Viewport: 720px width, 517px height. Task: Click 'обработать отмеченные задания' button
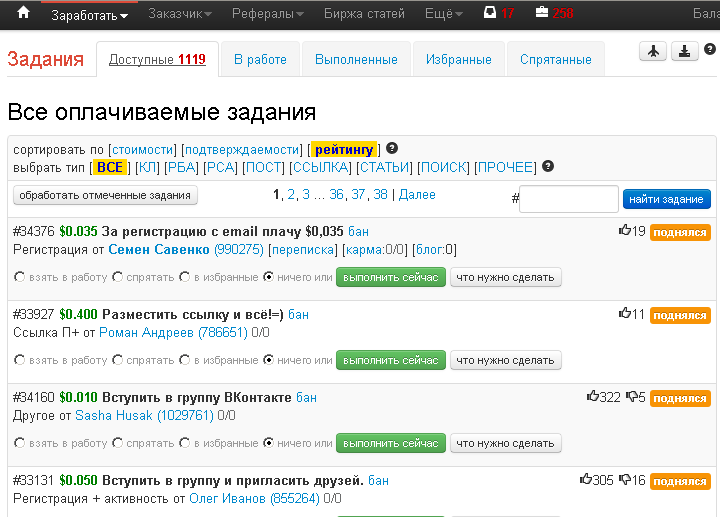tap(105, 195)
